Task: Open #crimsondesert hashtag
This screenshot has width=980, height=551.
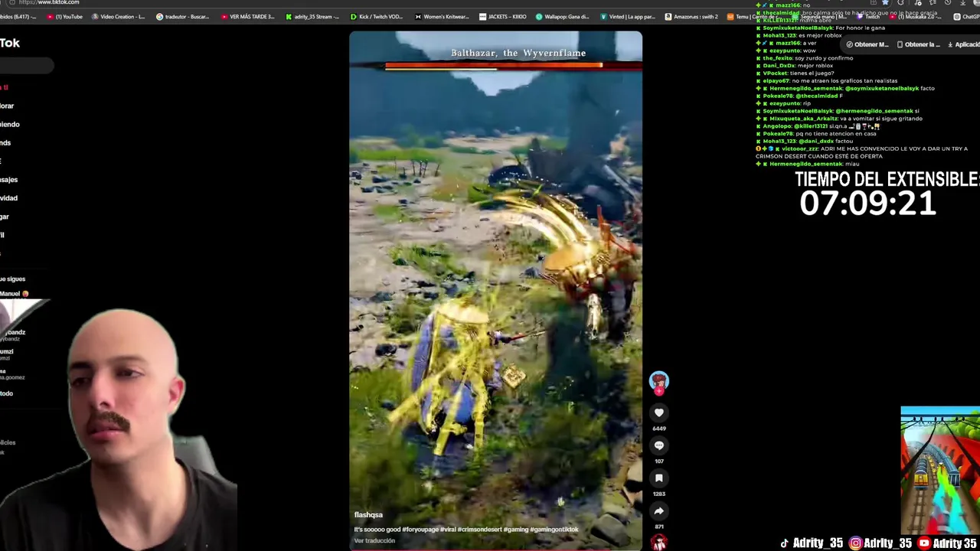Action: pos(480,530)
